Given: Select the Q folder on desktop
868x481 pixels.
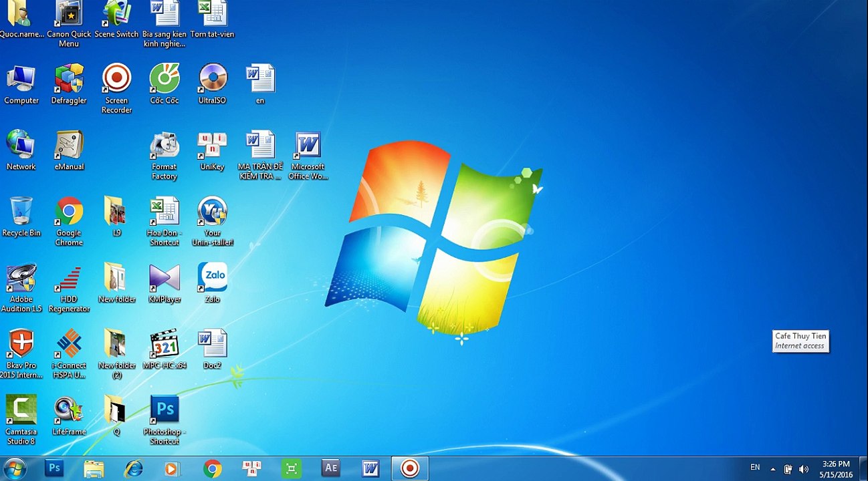Looking at the screenshot, I should [116, 415].
